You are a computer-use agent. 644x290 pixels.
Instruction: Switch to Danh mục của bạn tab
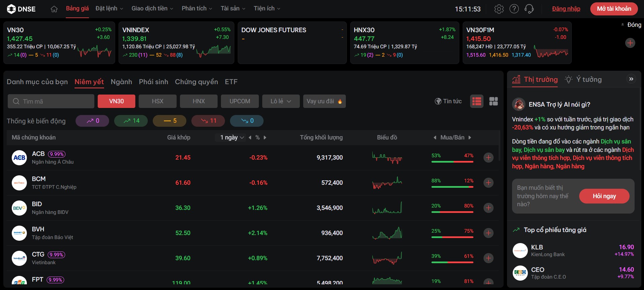click(37, 82)
